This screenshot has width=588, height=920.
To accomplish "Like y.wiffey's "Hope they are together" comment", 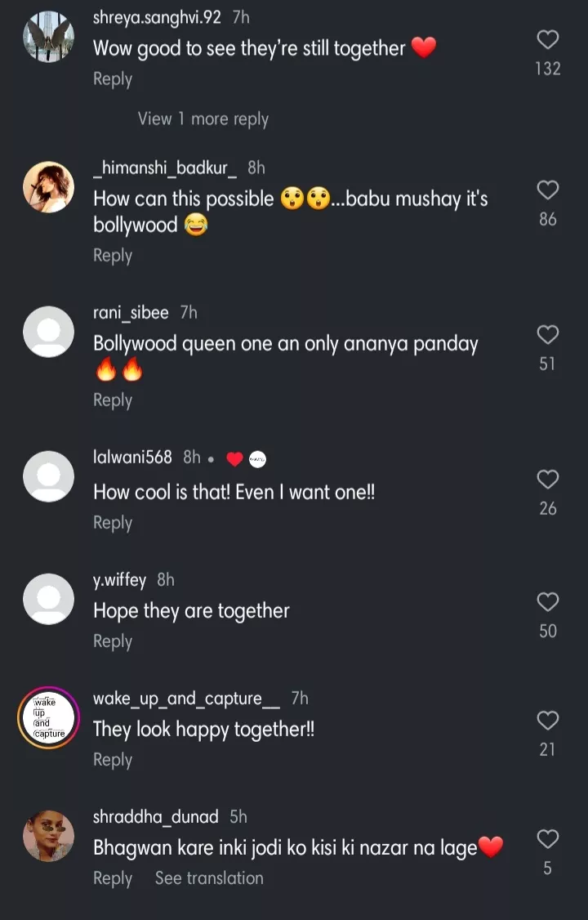I will (547, 602).
